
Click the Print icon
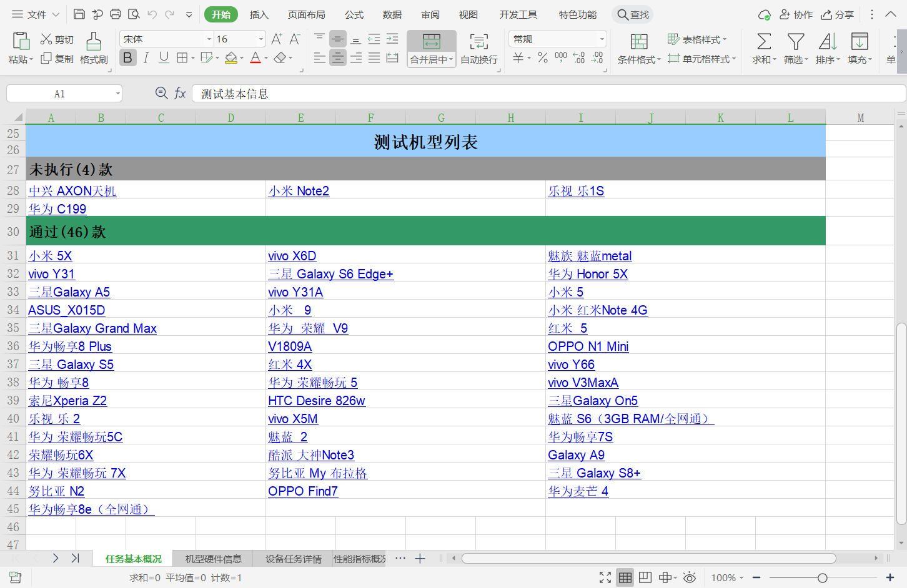tap(116, 14)
